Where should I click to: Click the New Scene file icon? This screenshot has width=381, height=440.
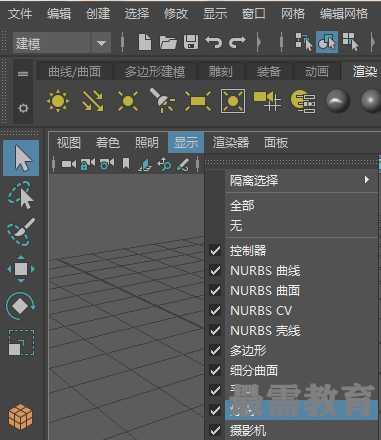145,42
